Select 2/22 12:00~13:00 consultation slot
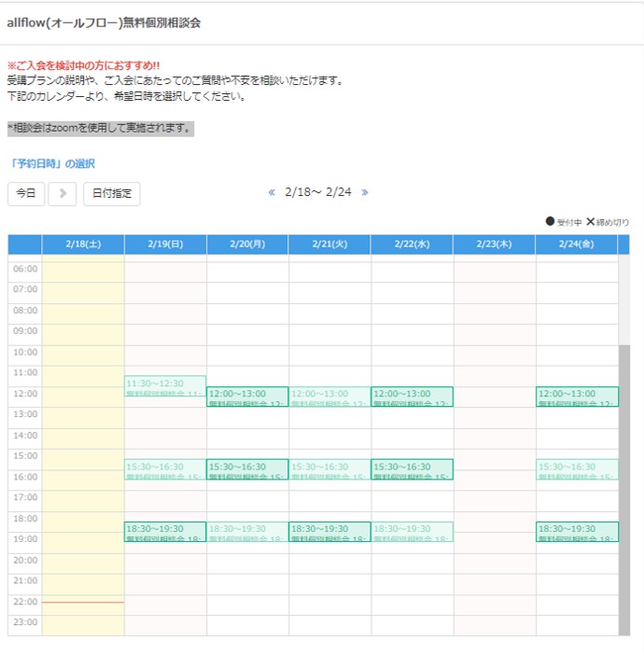This screenshot has height=654, width=644. [412, 397]
